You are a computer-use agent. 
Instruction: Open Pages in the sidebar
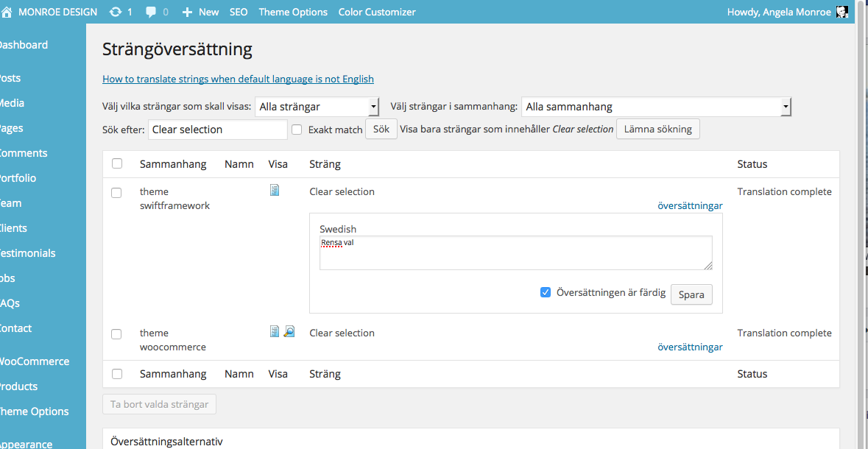(12, 128)
